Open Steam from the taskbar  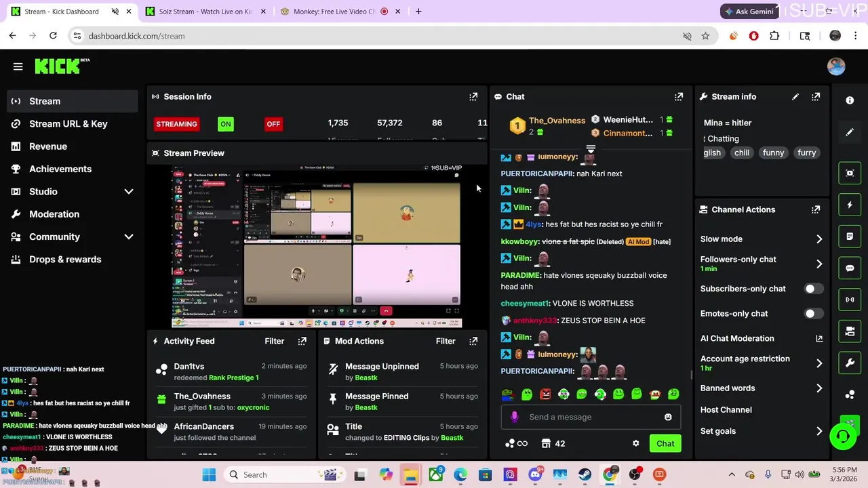[585, 474]
